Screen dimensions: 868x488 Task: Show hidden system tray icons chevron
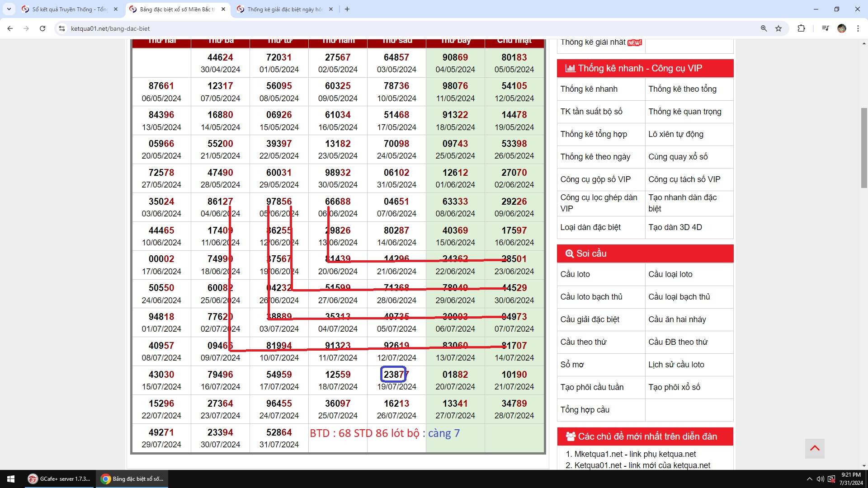[x=809, y=479]
